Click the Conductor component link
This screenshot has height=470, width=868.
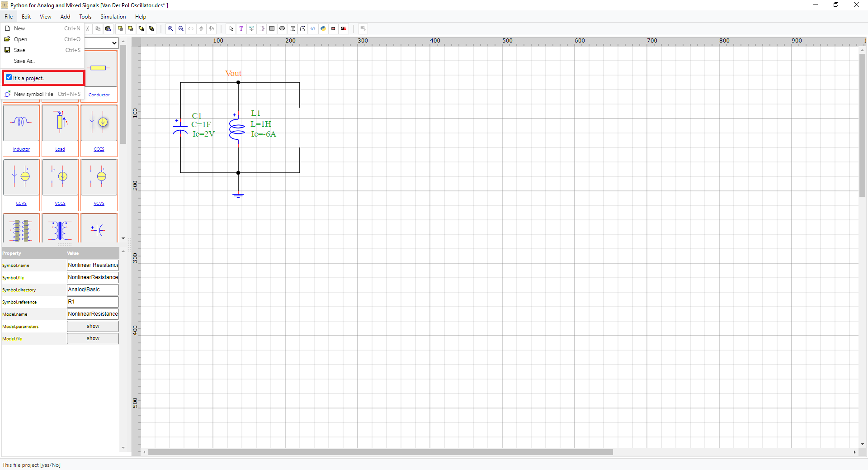pyautogui.click(x=99, y=95)
